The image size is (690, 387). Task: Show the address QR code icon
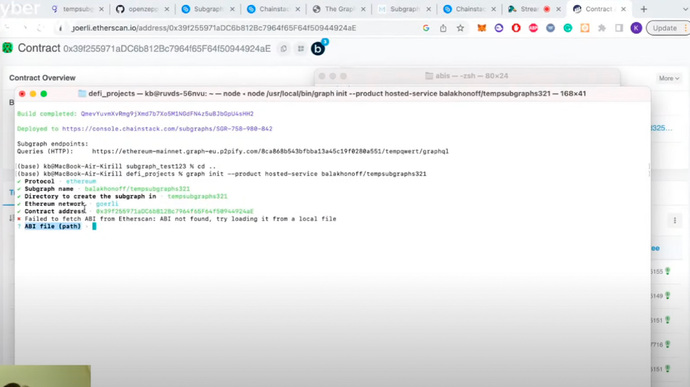(301, 48)
